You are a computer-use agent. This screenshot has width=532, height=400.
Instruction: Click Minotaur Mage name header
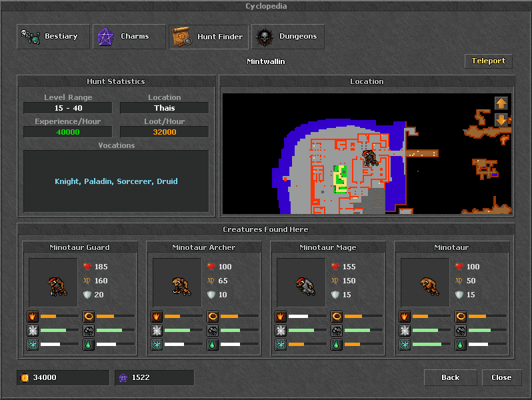coord(328,247)
